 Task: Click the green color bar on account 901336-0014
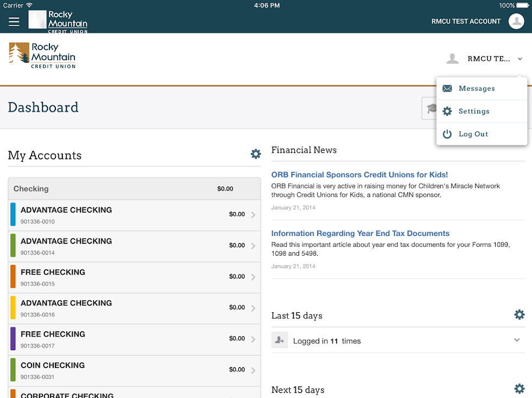13,246
